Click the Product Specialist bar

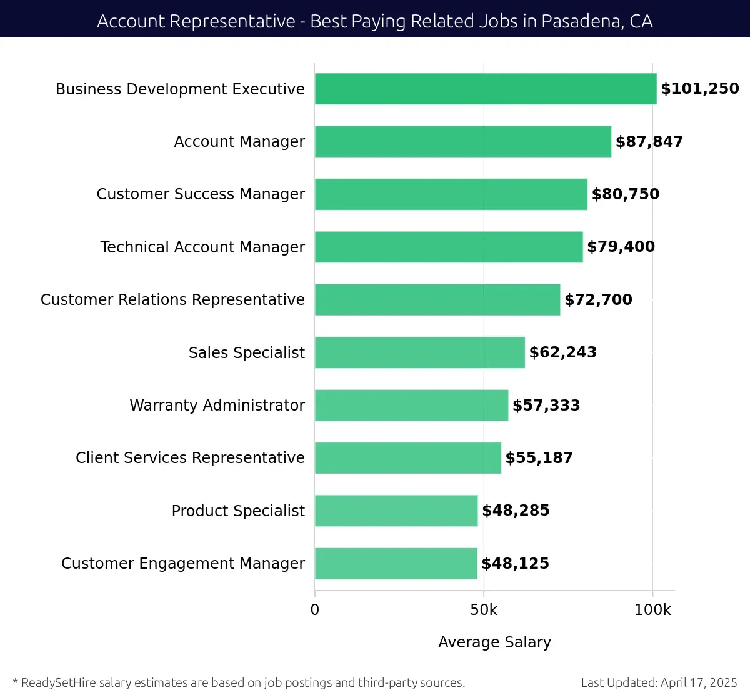point(396,511)
